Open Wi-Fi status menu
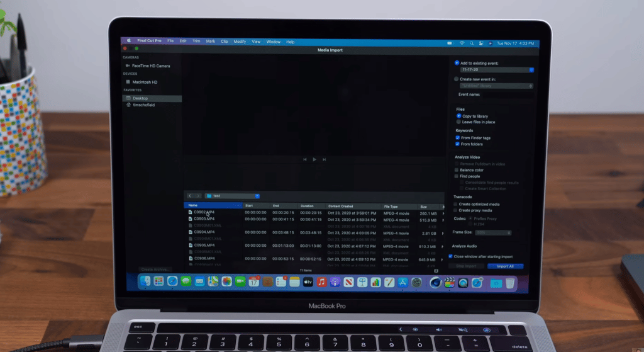Screen dimensions: 644x352 (x=462, y=43)
